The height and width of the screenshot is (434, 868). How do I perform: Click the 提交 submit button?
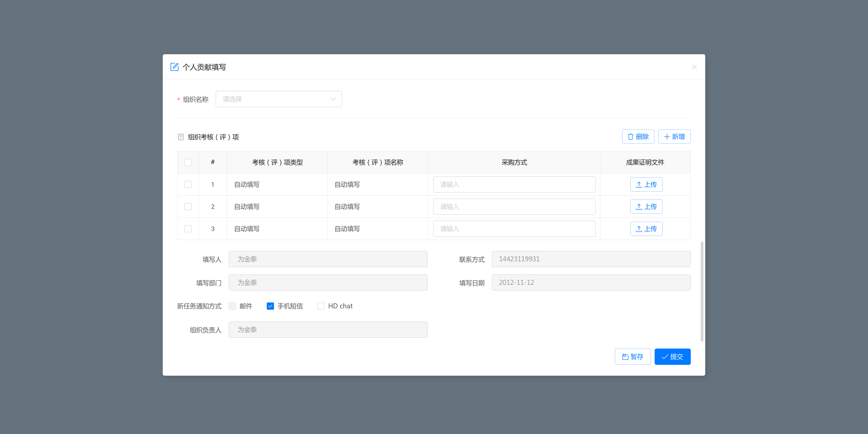[673, 357]
